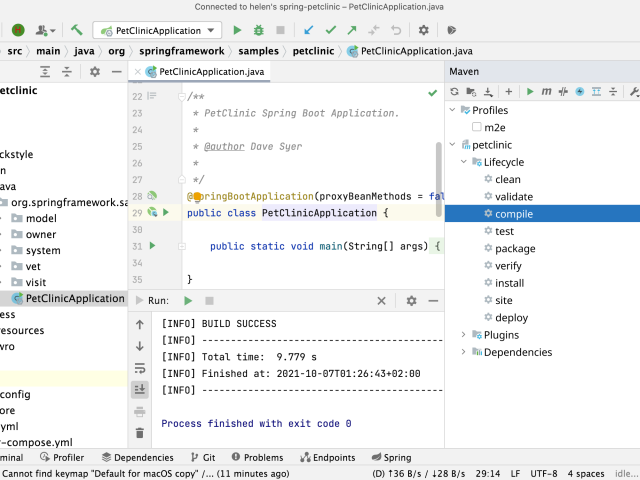Image resolution: width=640 pixels, height=480 pixels.
Task: Open Maven settings wrench icon
Action: click(634, 92)
